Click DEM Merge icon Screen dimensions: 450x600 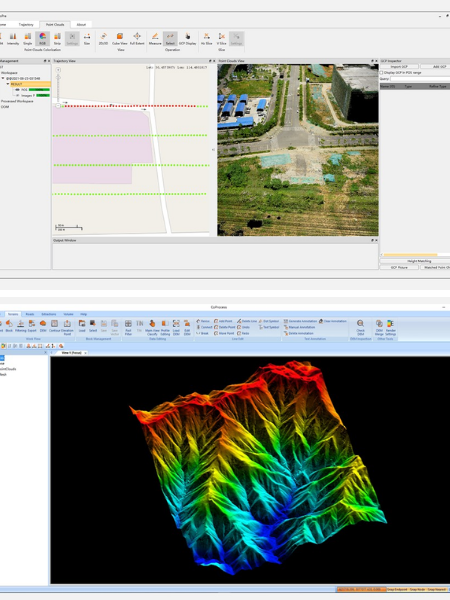click(x=379, y=328)
